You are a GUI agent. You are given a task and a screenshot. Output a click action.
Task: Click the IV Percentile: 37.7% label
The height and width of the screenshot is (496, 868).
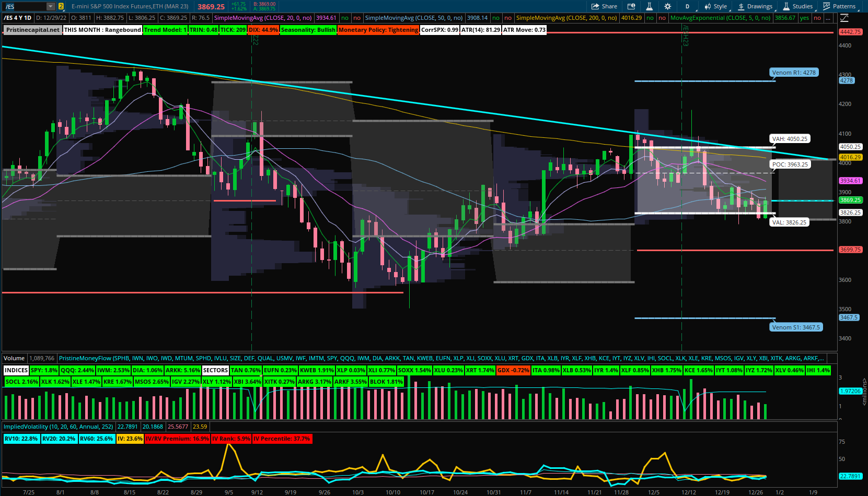tap(282, 439)
